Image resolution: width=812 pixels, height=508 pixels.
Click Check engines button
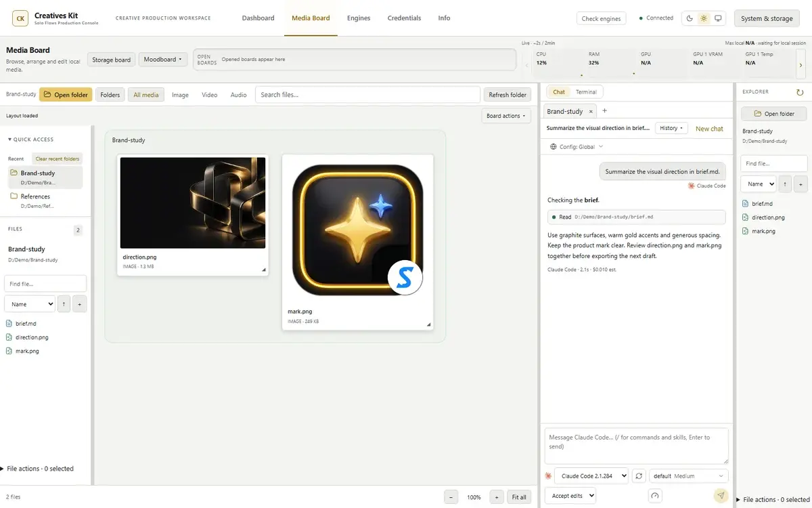(601, 18)
